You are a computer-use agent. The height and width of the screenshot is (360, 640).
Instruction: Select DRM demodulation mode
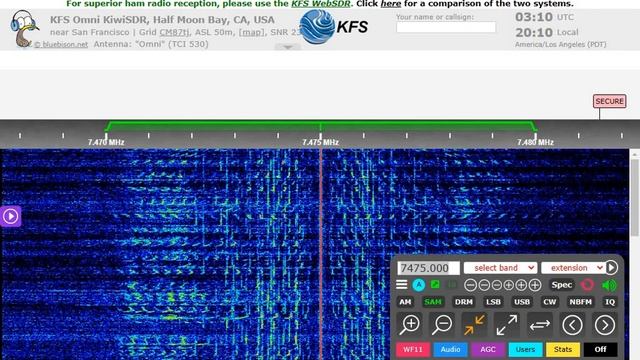tap(464, 302)
